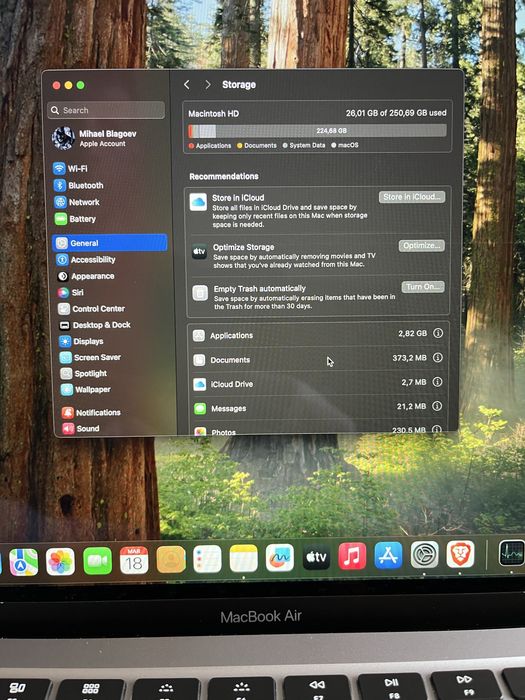
Task: Open Freeform from the Dock
Action: click(x=280, y=558)
